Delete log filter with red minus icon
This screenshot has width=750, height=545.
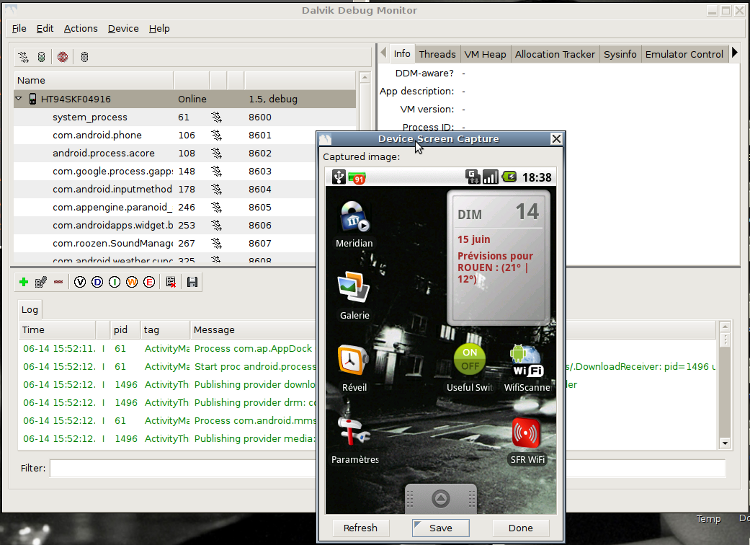(59, 283)
